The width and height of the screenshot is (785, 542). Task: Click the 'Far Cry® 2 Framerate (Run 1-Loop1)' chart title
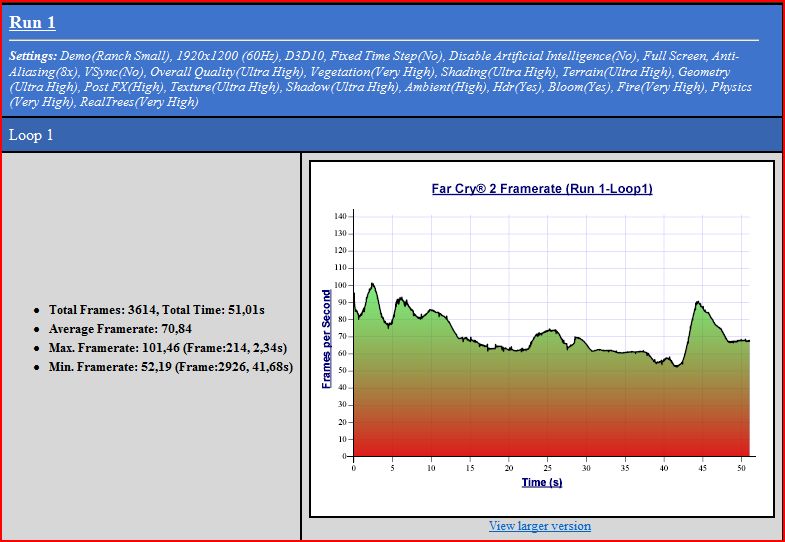pyautogui.click(x=542, y=189)
